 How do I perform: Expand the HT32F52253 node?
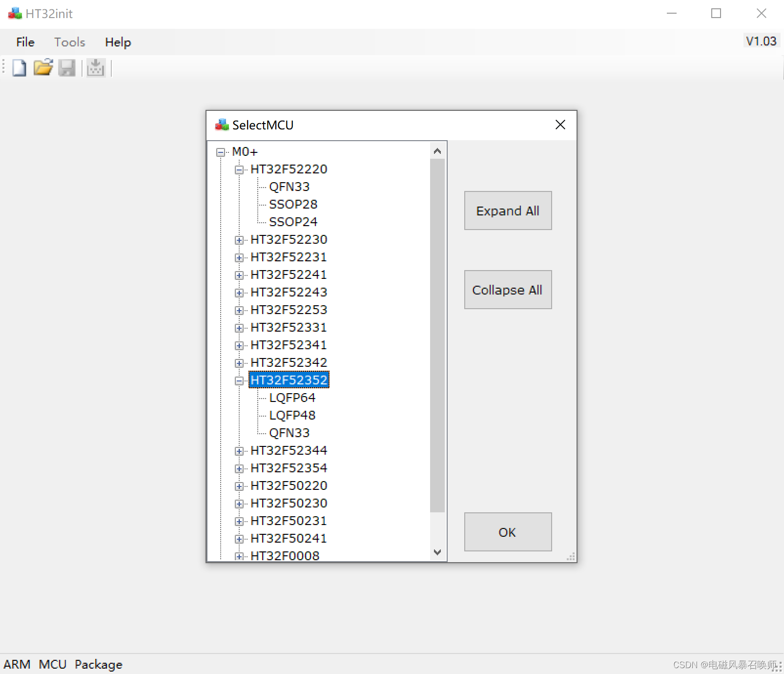239,311
